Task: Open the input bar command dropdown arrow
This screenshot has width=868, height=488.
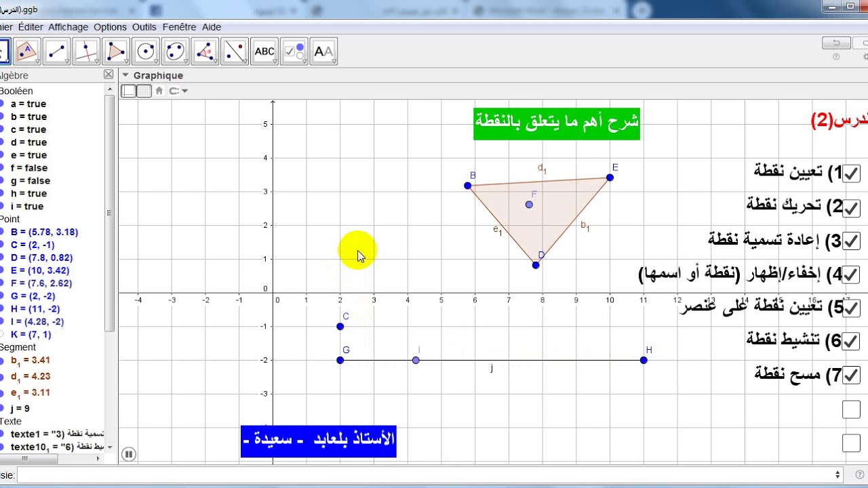Action: 838,475
